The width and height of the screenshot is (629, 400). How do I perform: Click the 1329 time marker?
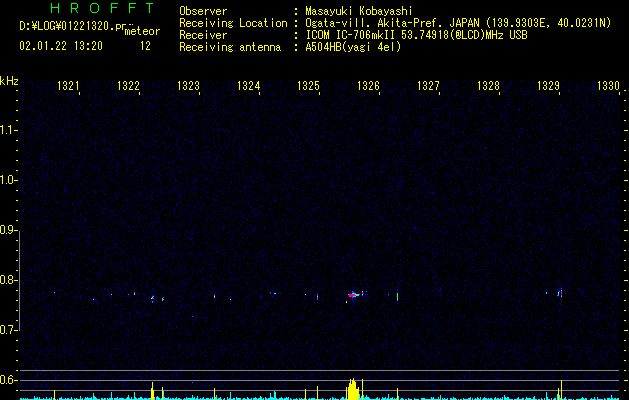pos(548,86)
